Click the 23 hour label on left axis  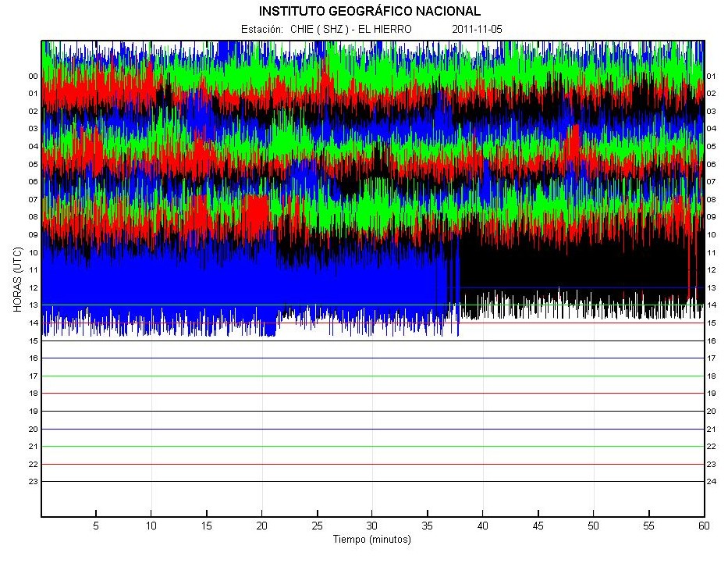pyautogui.click(x=34, y=482)
